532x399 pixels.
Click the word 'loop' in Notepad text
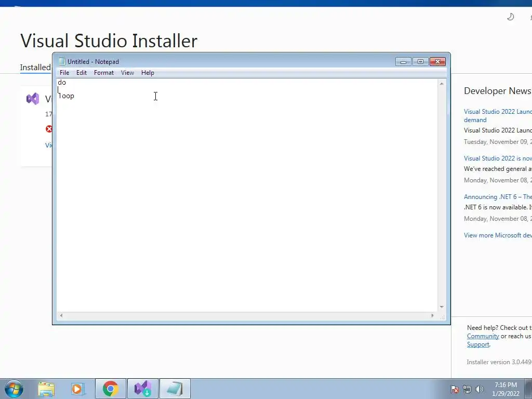point(66,96)
